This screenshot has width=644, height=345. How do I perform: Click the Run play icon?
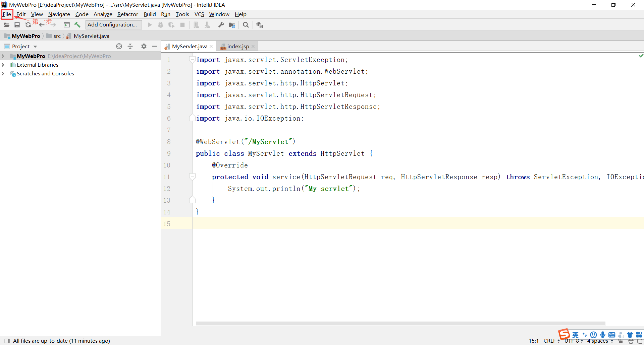click(x=150, y=25)
